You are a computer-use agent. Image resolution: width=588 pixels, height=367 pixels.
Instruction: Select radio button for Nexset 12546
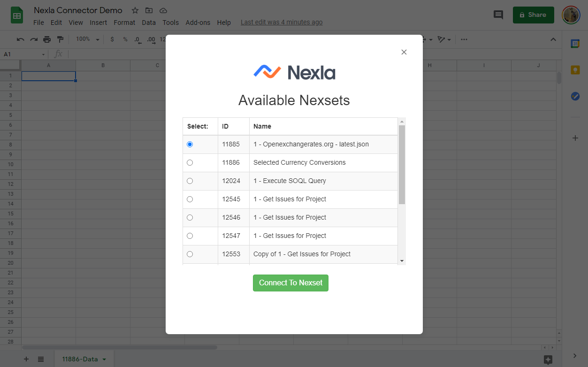pyautogui.click(x=190, y=218)
